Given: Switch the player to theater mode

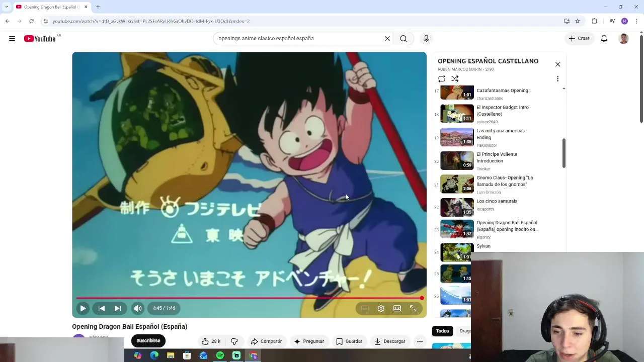Looking at the screenshot, I should (397, 308).
